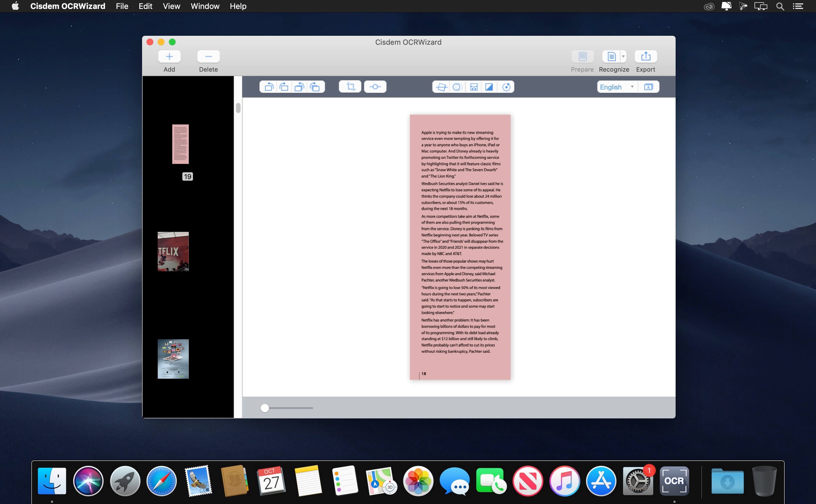This screenshot has width=816, height=504.
Task: Select the app collage page thumbnail
Action: [173, 359]
